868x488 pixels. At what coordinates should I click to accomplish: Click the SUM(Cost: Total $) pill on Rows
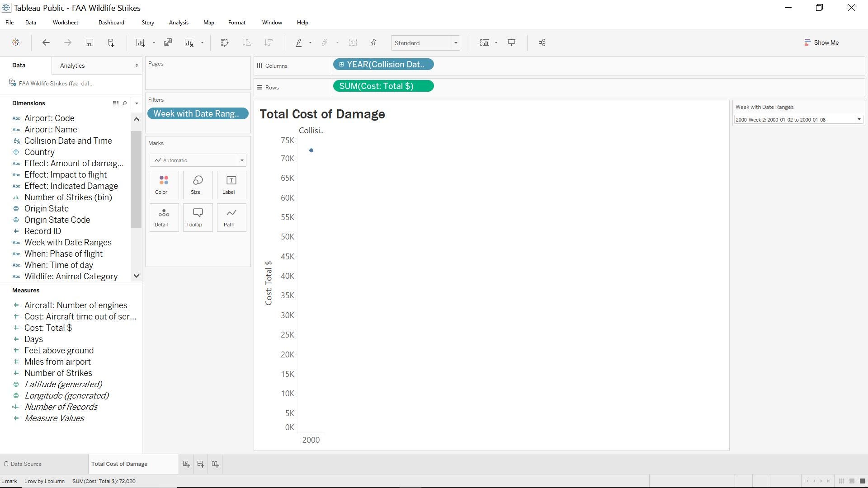pos(383,86)
